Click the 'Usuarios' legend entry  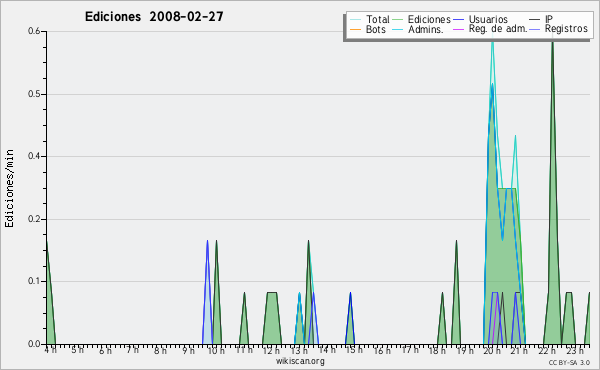(x=481, y=19)
